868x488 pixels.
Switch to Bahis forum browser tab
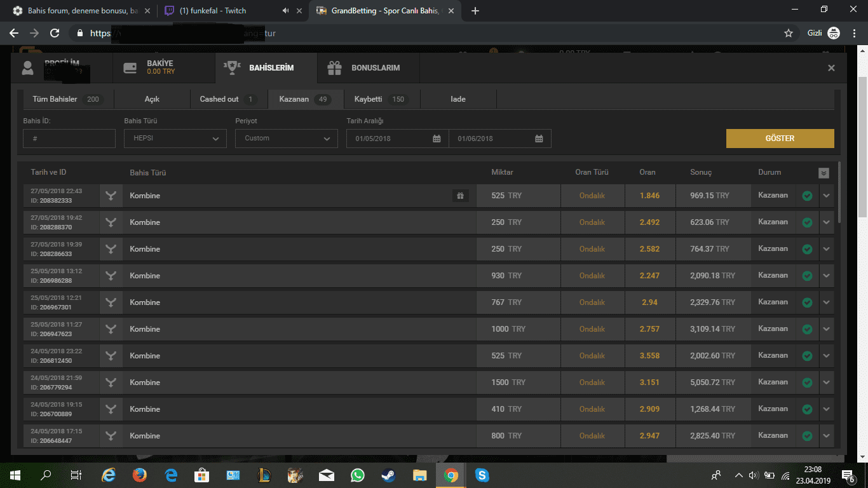click(81, 11)
